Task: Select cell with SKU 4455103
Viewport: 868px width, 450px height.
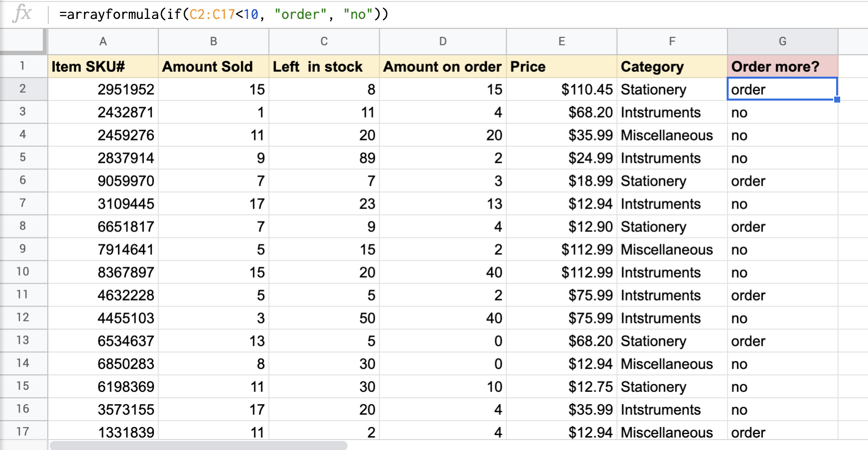Action: tap(103, 318)
